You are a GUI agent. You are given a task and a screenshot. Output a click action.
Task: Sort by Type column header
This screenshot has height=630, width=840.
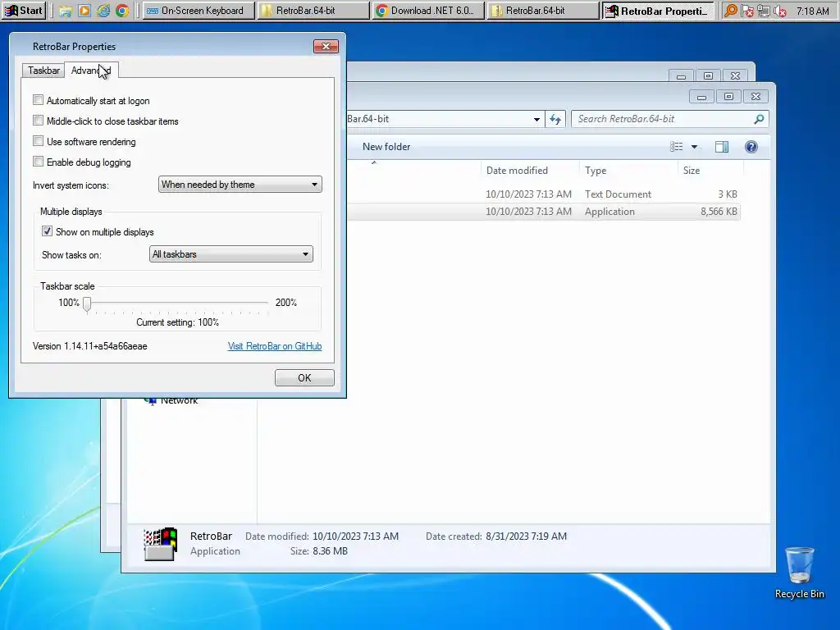point(596,171)
